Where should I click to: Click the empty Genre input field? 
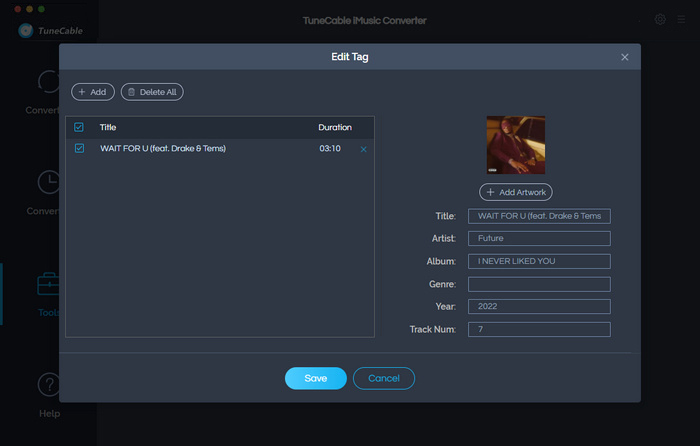pos(539,284)
